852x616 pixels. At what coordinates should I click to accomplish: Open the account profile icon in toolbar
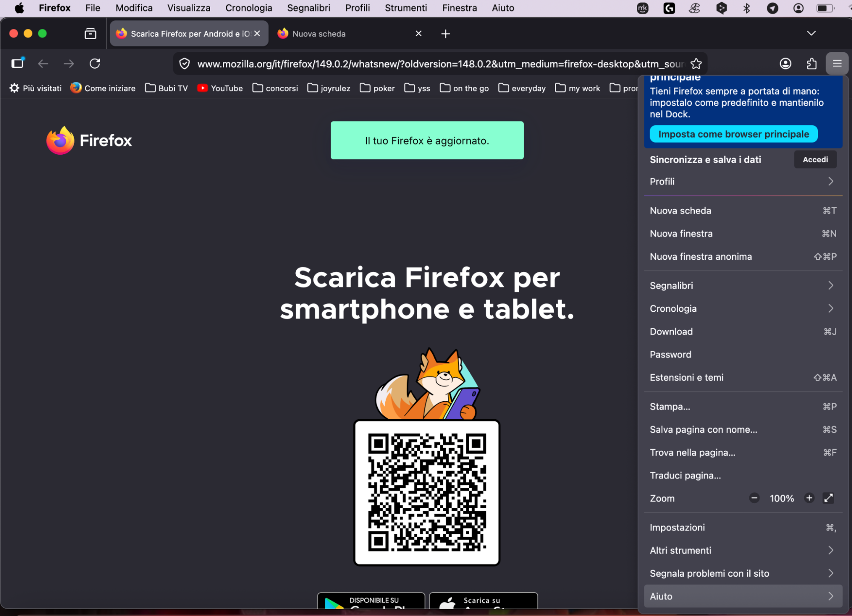click(x=785, y=63)
